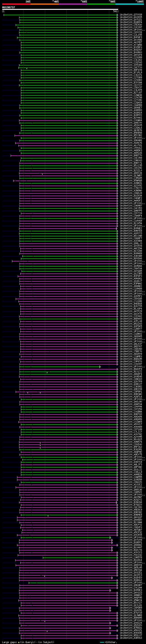Select hit label UniRef100_C6CTI0
This screenshot has width=146, height=644.
(x=131, y=67)
